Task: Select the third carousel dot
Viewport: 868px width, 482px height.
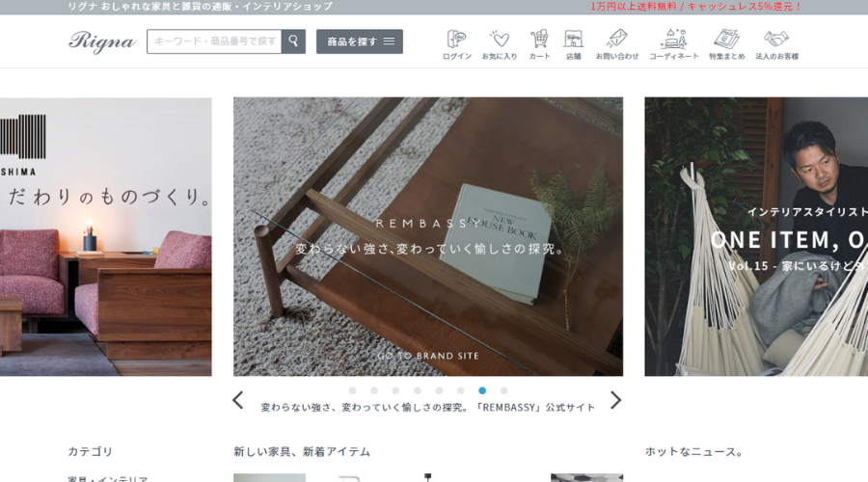Action: pyautogui.click(x=395, y=390)
